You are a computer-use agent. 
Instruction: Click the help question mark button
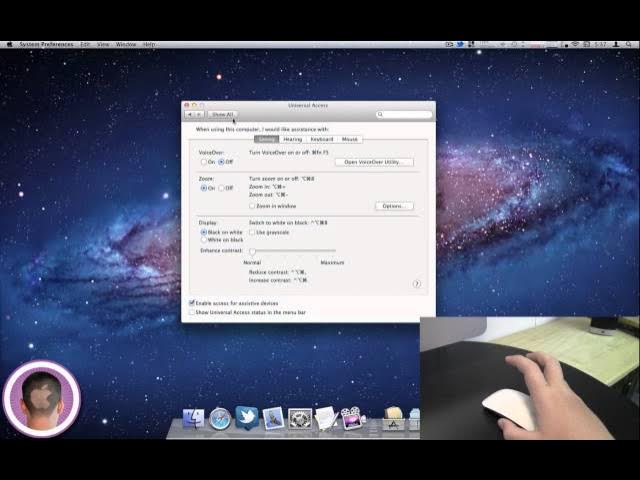(416, 283)
